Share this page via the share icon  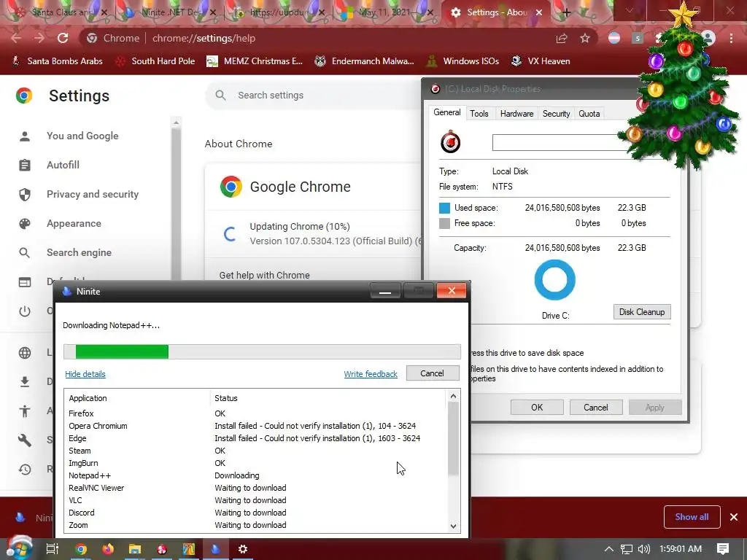click(562, 38)
